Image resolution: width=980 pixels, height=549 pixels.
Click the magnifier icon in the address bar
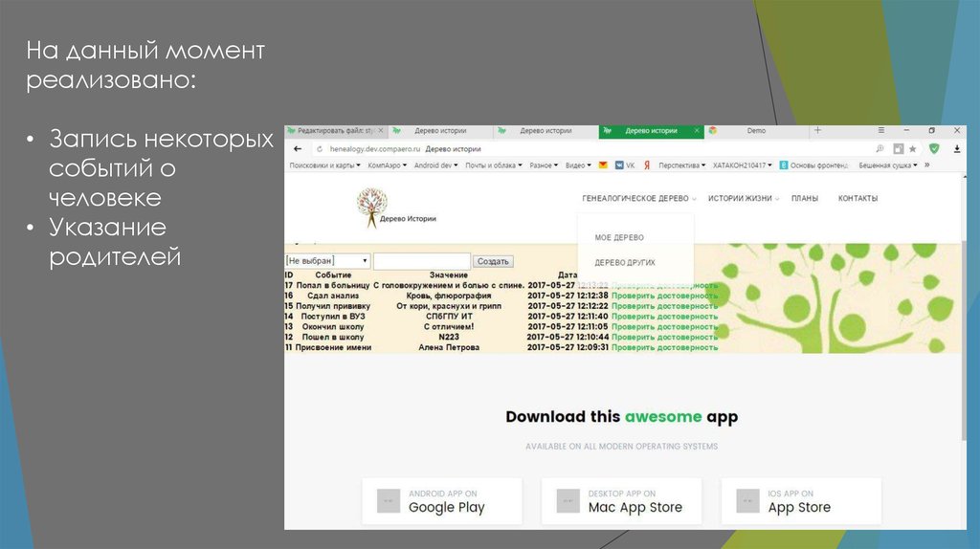tap(880, 148)
